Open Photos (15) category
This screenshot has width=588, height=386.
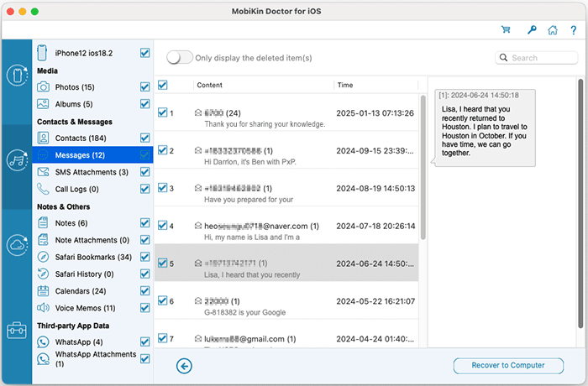[x=75, y=87]
